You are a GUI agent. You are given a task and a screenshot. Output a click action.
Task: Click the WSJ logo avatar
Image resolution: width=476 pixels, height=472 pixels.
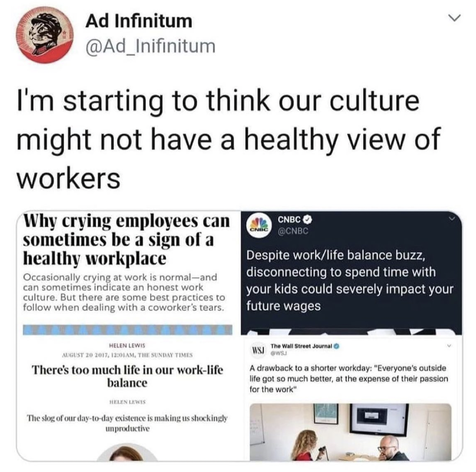[258, 349]
